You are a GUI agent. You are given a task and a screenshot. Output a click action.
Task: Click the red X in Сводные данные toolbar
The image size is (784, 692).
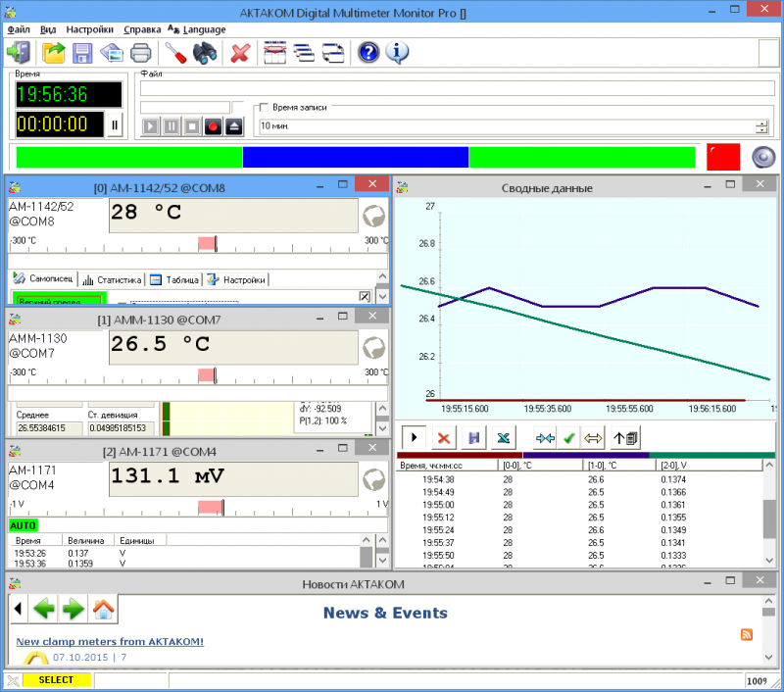(x=444, y=438)
